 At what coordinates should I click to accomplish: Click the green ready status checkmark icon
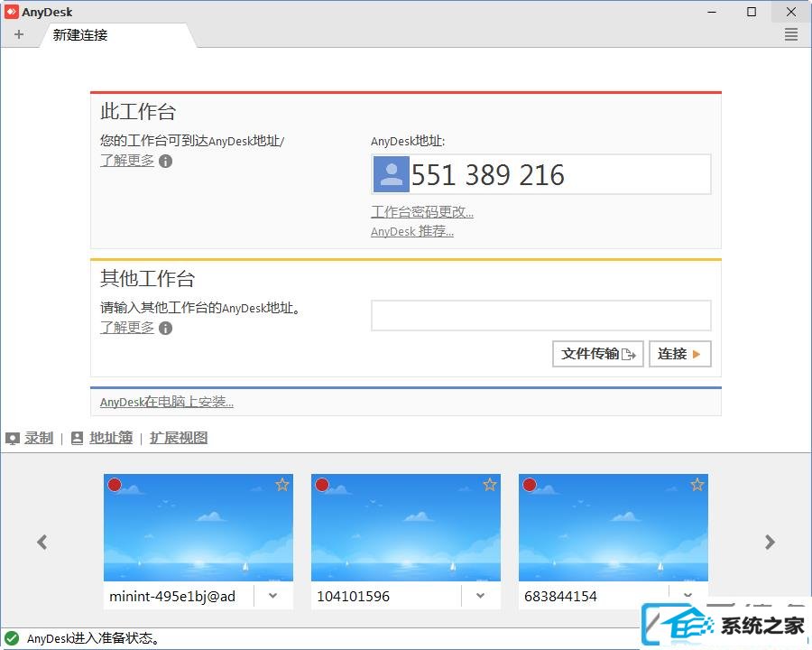click(12, 638)
